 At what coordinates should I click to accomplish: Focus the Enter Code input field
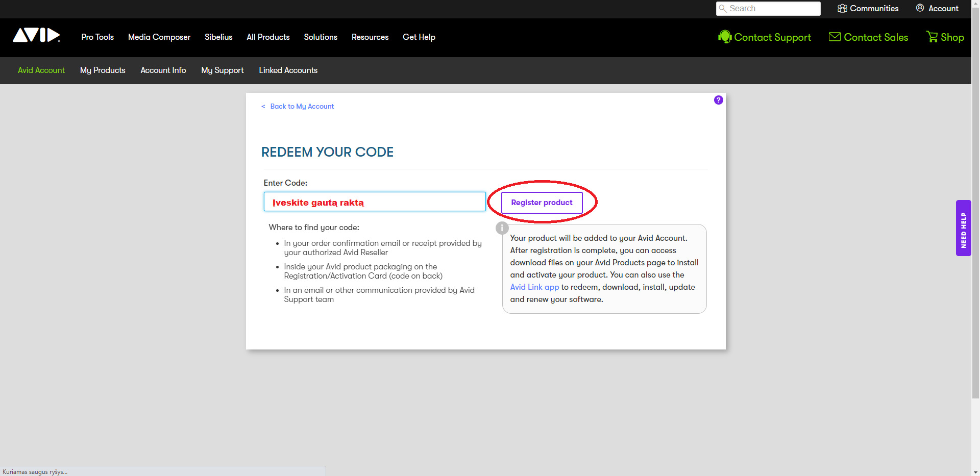pos(375,202)
